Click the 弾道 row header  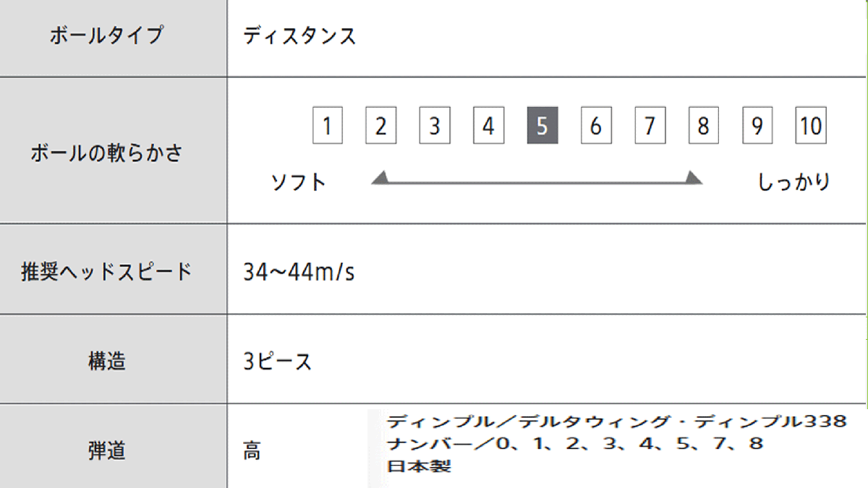(107, 450)
